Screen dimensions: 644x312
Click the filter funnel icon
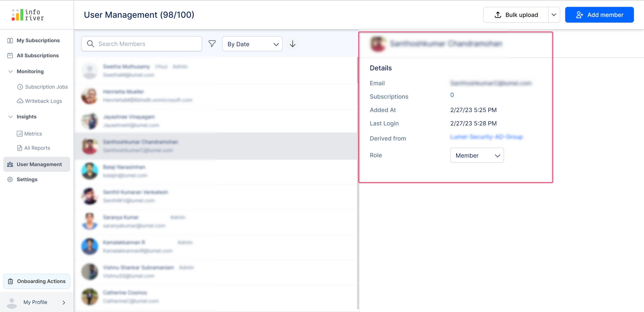click(x=212, y=44)
